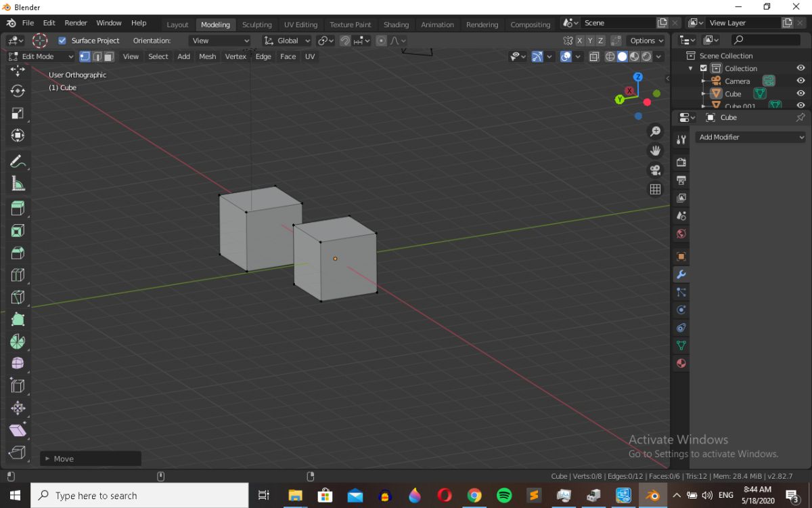Toggle snapping magnet button
The height and width of the screenshot is (508, 812).
click(x=345, y=41)
